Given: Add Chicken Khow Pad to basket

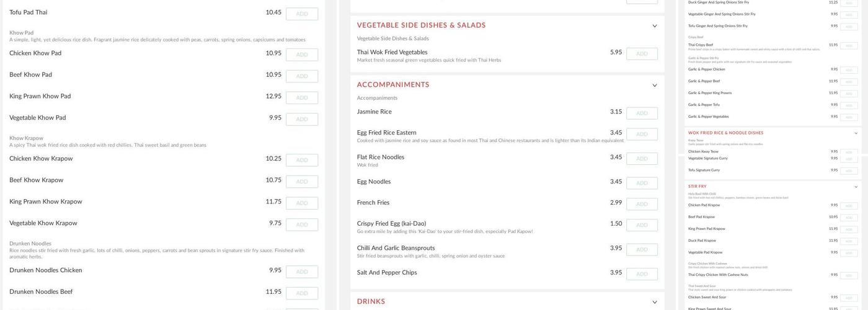Looking at the screenshot, I should pyautogui.click(x=302, y=55).
